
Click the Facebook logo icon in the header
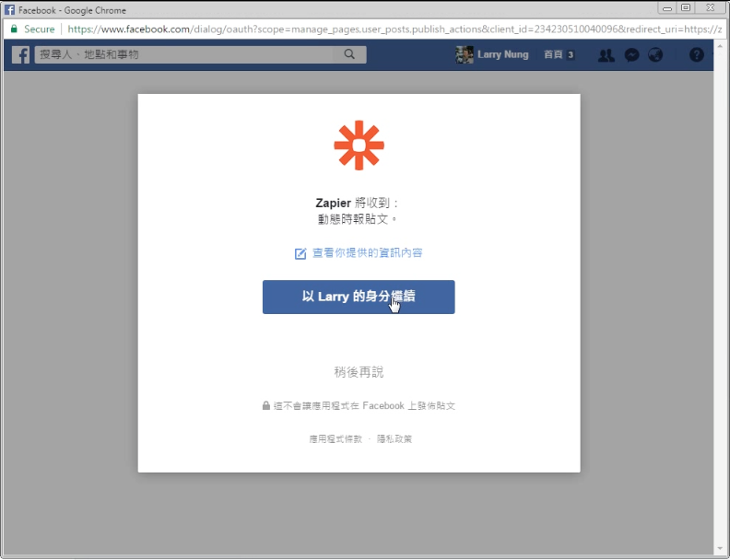pyautogui.click(x=20, y=55)
